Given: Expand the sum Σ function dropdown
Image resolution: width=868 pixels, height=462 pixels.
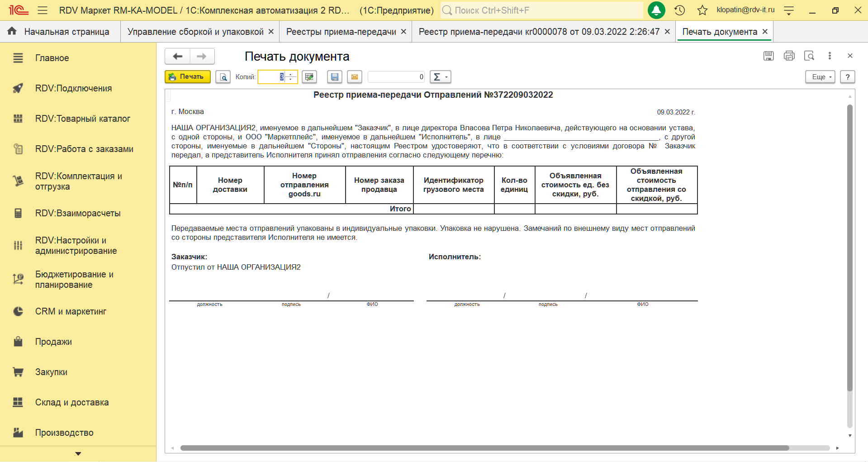Looking at the screenshot, I should (440, 77).
